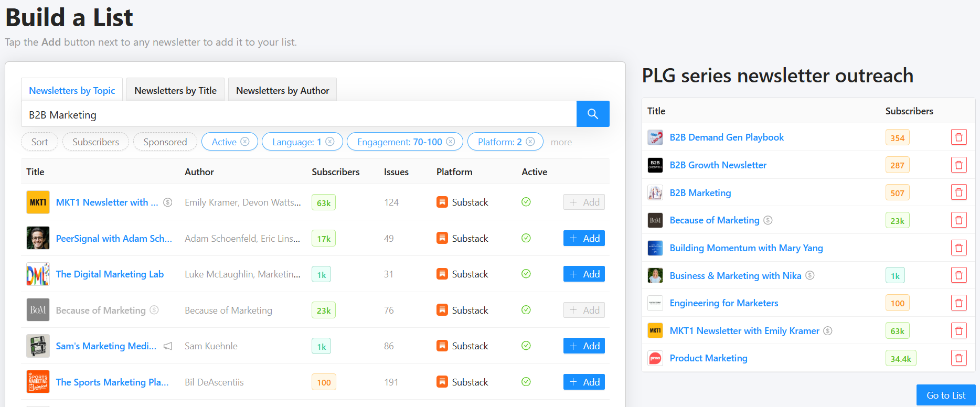Add PeerSignal with Adam Schoenfeld to list
This screenshot has height=407, width=980.
[584, 238]
